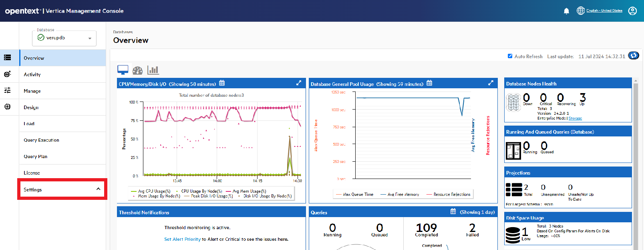The width and height of the screenshot is (644, 250).
Task: Click the database nodes cluster icon
Action: click(513, 102)
